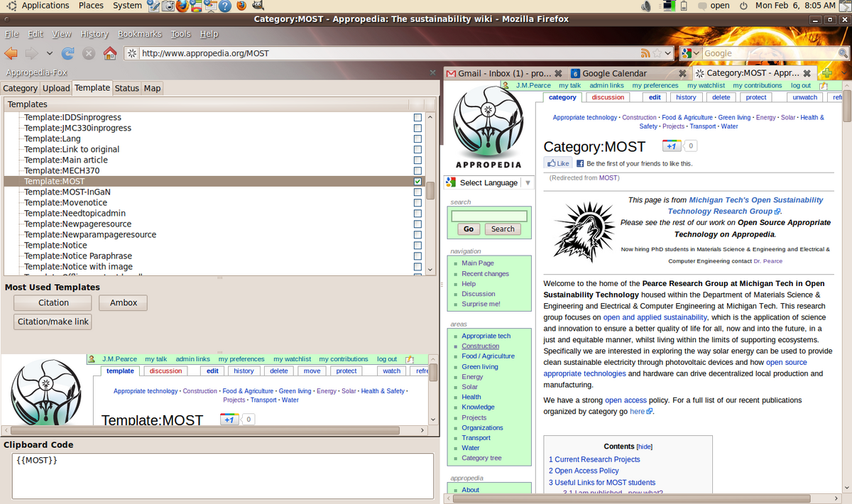Image resolution: width=852 pixels, height=504 pixels.
Task: Click the Citation template button
Action: pyautogui.click(x=53, y=302)
